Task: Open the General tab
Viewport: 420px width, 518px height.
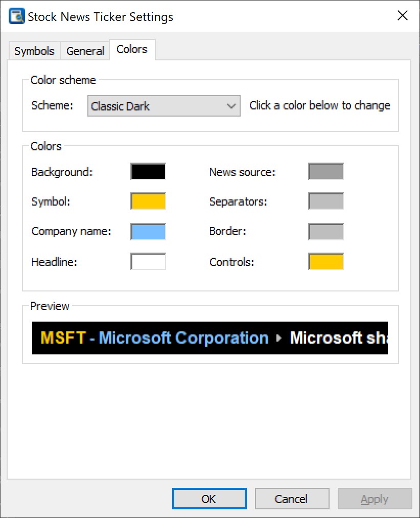Action: pyautogui.click(x=85, y=51)
